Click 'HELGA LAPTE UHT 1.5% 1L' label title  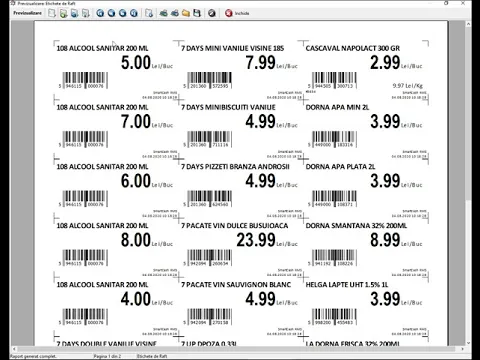click(347, 285)
